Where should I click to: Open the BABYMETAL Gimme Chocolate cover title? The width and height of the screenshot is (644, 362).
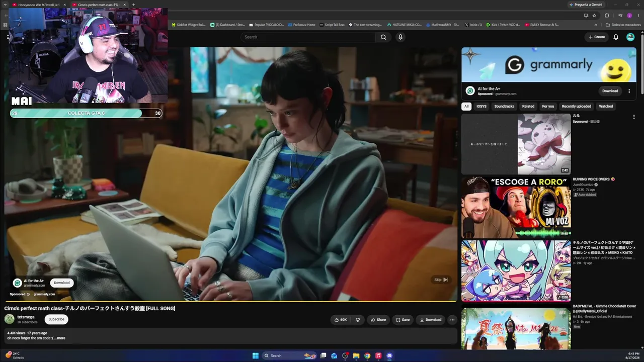pyautogui.click(x=604, y=308)
